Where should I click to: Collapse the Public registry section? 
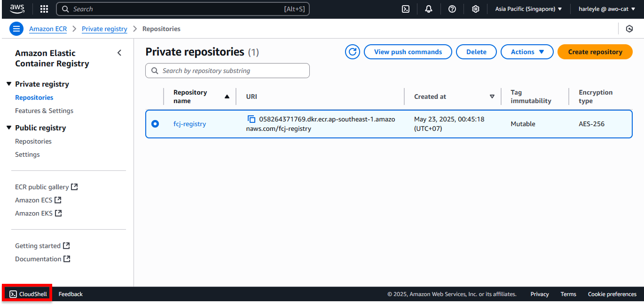pyautogui.click(x=8, y=128)
